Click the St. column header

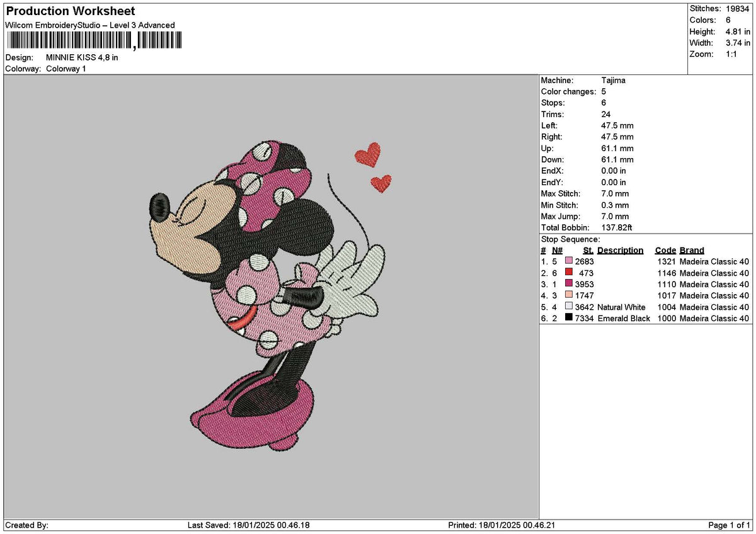[x=587, y=250]
